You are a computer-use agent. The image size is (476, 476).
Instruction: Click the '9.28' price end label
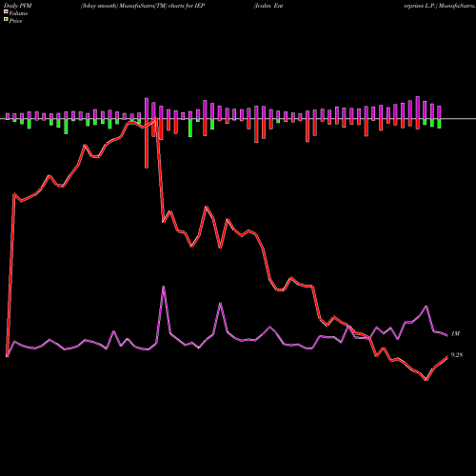click(x=457, y=355)
